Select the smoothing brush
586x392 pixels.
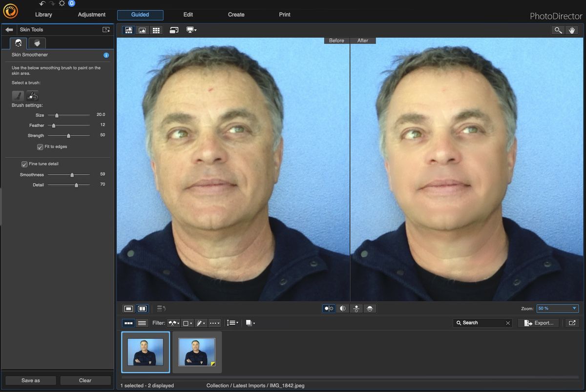18,96
